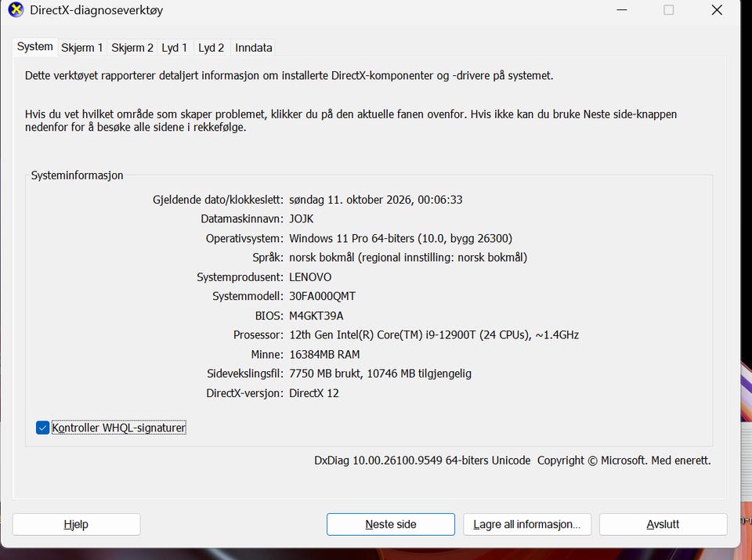Click the Avslutt button
The width and height of the screenshot is (752, 560).
pyautogui.click(x=663, y=525)
